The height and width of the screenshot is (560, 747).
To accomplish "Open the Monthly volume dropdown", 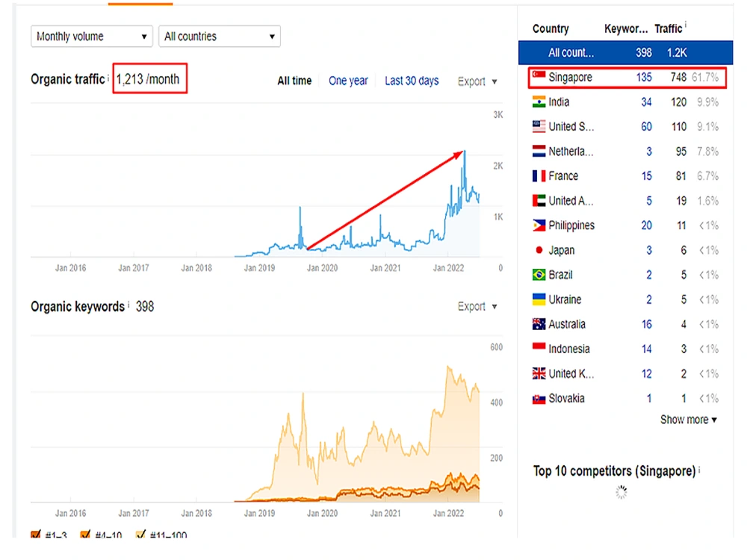I will click(92, 36).
